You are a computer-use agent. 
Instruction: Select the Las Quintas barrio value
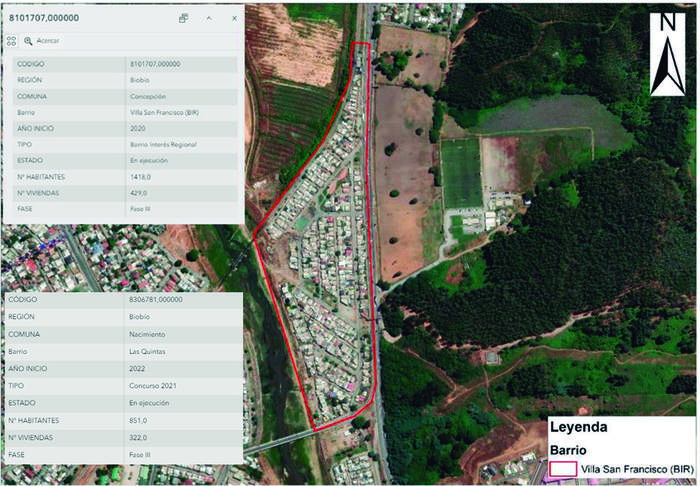point(149,352)
